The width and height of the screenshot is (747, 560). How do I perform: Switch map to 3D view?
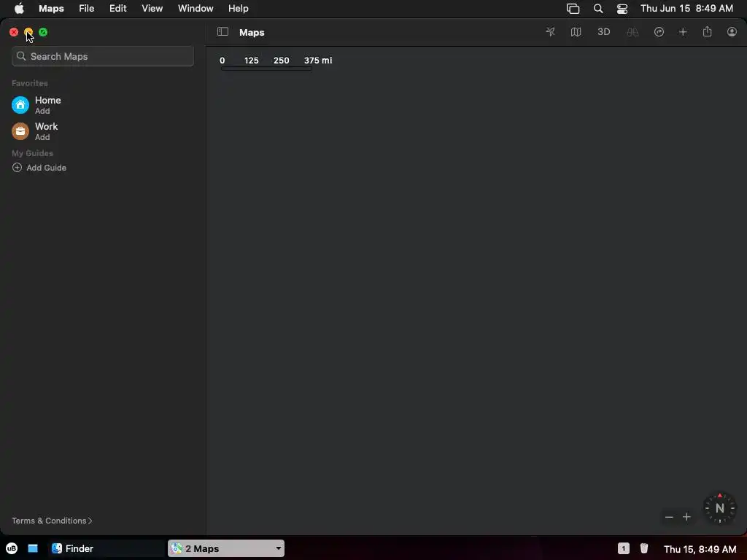(603, 32)
